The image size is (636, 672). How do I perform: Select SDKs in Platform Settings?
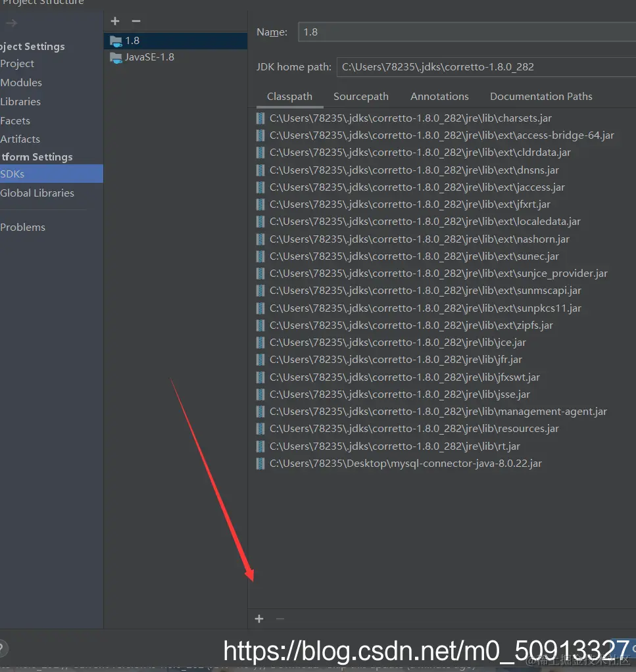click(x=51, y=174)
